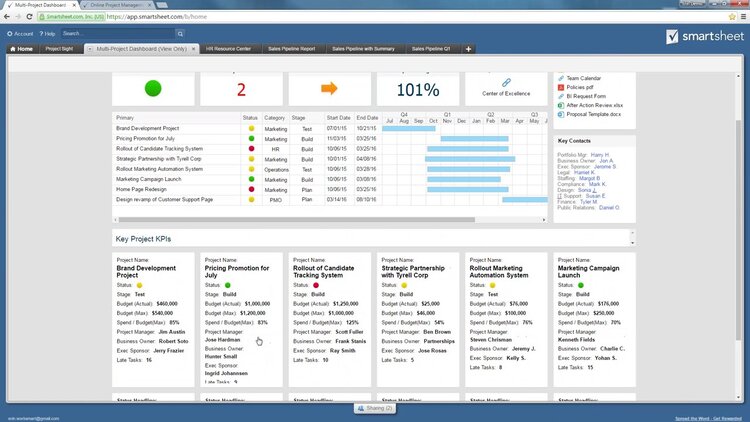The image size is (750, 422).
Task: Select the Strategic Partnership with Tyrell Corp row
Action: coord(330,159)
